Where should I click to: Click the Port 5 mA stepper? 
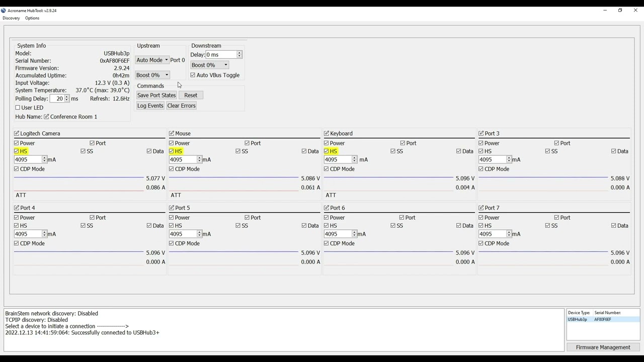(199, 234)
